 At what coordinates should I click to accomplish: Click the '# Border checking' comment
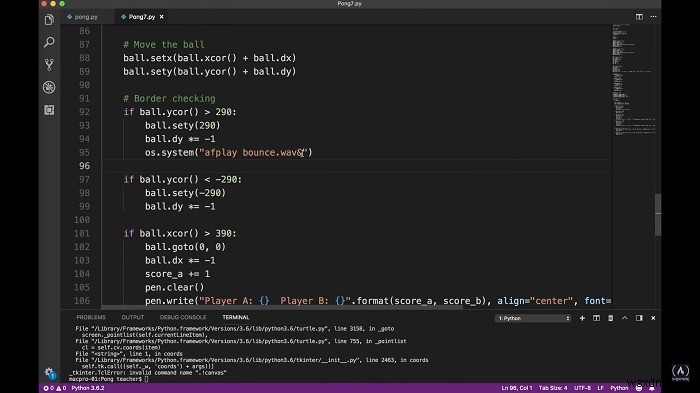169,99
